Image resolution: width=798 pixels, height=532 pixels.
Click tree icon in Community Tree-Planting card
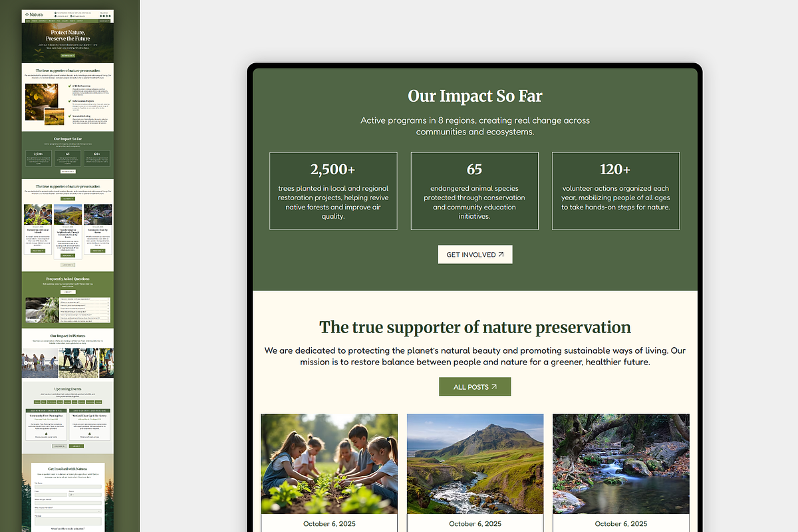click(46, 433)
